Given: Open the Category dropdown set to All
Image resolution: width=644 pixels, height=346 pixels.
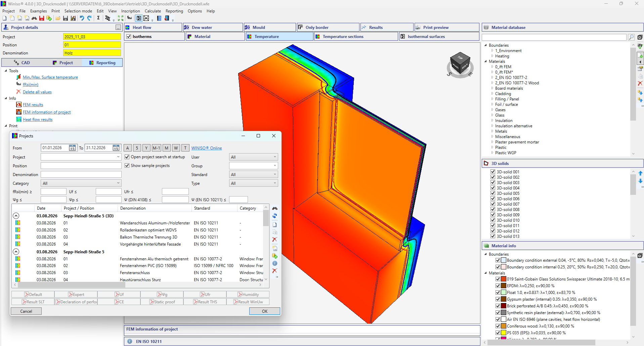Looking at the screenshot, I should 81,183.
